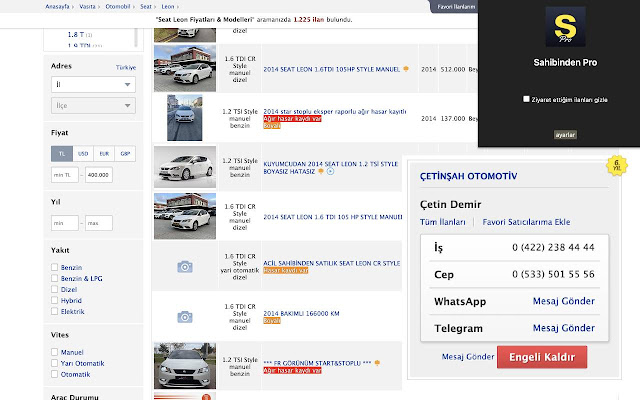
Task: Click video play icon on KUYUMCUDAN listing
Action: click(330, 171)
